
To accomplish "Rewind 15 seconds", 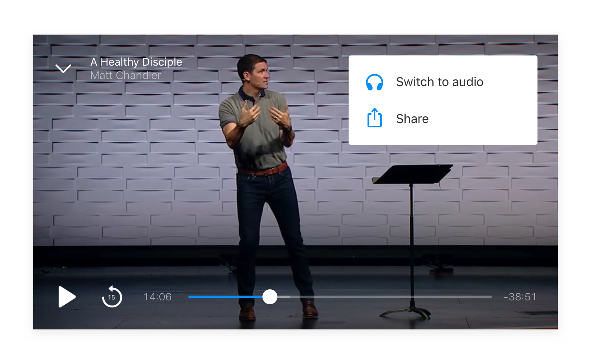I will tap(112, 296).
